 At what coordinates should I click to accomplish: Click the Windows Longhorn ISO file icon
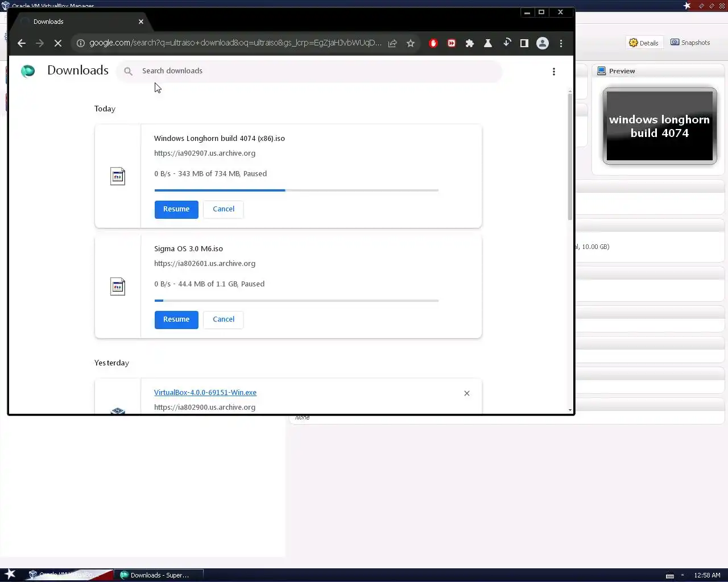[x=118, y=176]
